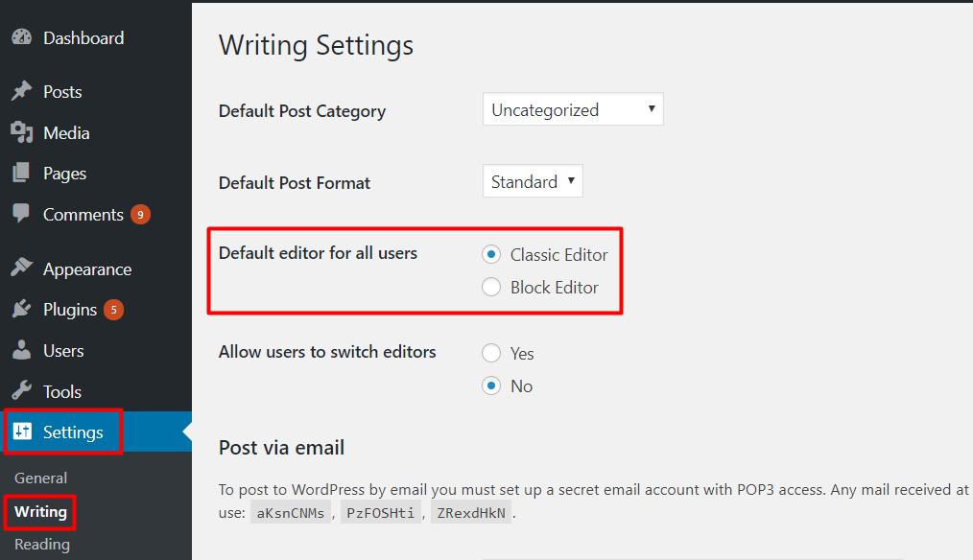Choose Yes for allow users to switch editors

[x=491, y=353]
